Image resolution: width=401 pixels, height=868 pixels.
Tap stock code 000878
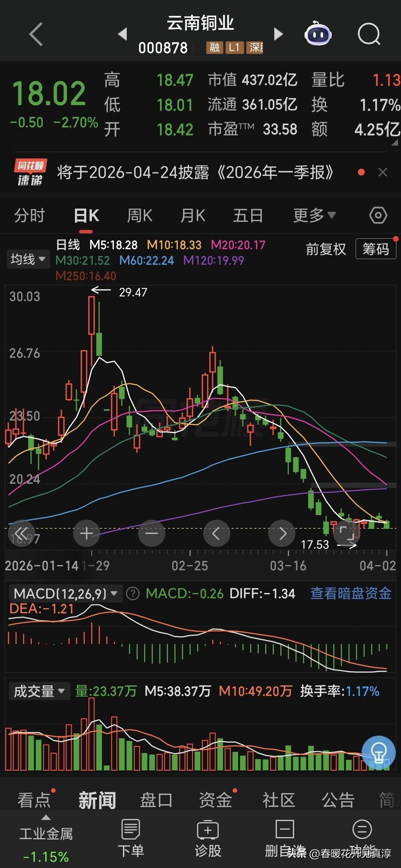click(x=163, y=48)
